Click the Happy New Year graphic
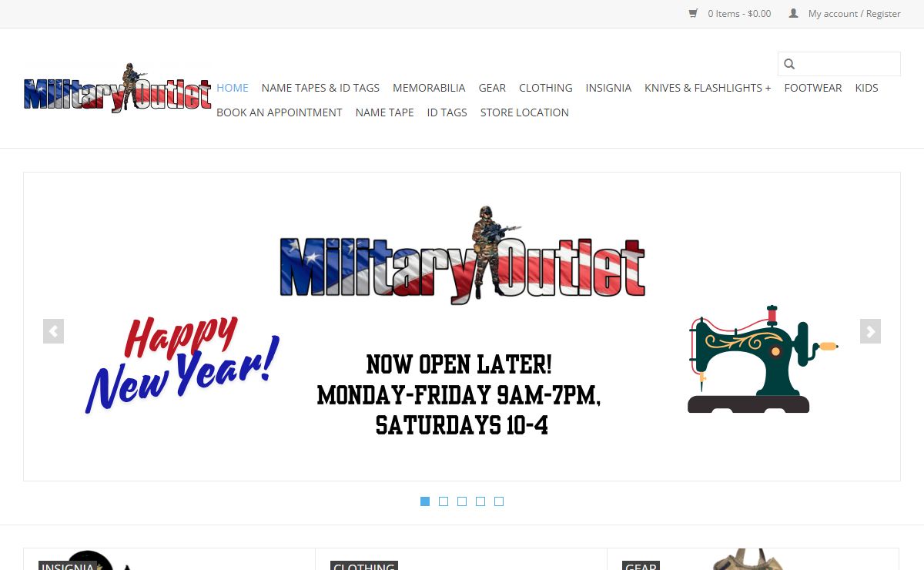 pyautogui.click(x=181, y=364)
